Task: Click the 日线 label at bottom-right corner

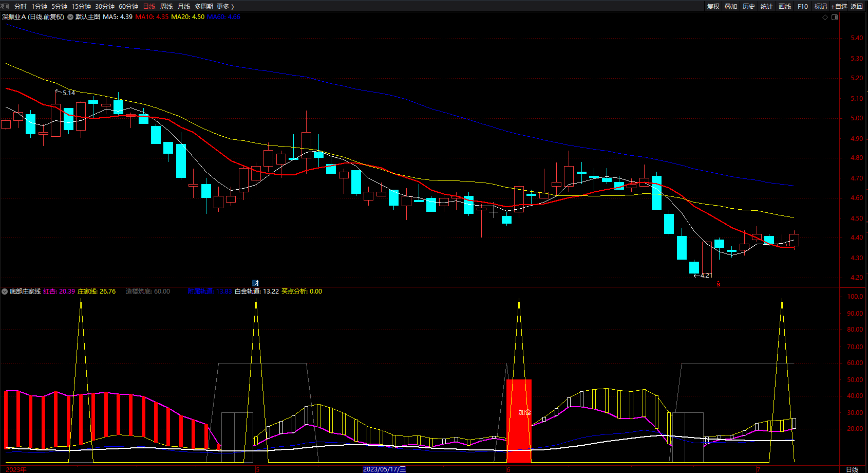Action: [852, 469]
